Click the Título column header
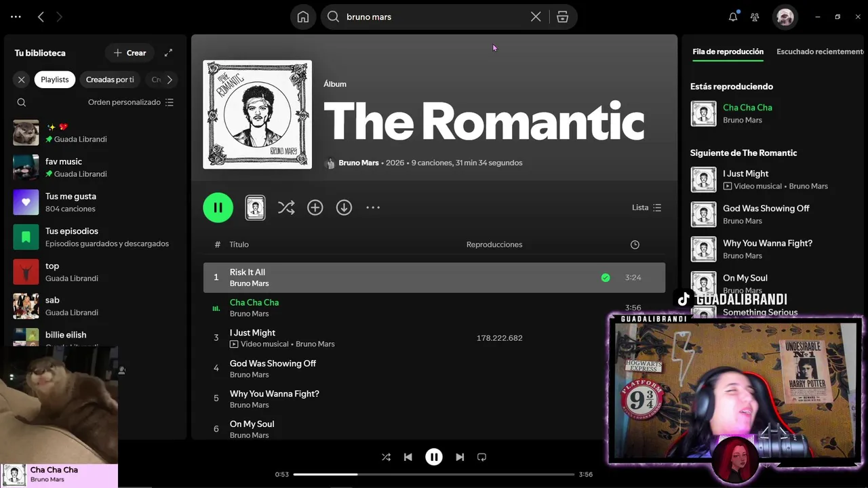Image resolution: width=868 pixels, height=488 pixels. (x=239, y=245)
